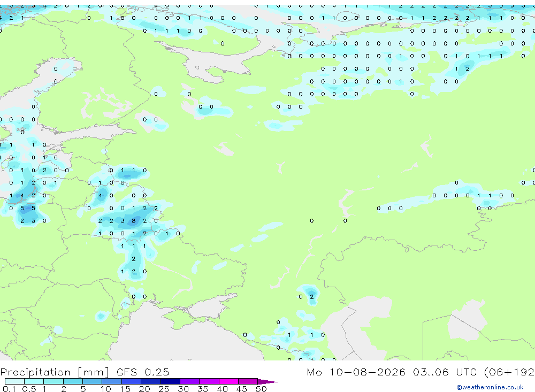The width and height of the screenshot is (535, 392).
Task: Select the 5–10 mm legend swatch
Action: pos(93,381)
